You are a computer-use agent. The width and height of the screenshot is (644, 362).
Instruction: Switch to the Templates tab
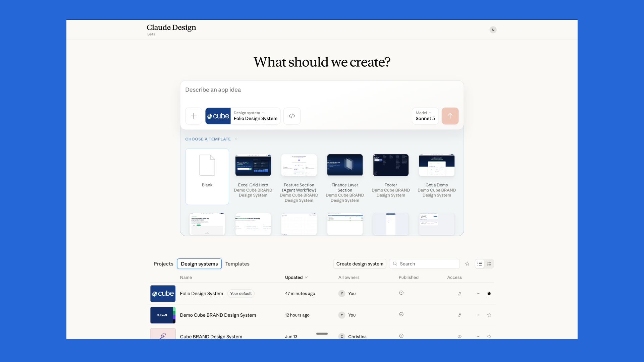pyautogui.click(x=237, y=264)
